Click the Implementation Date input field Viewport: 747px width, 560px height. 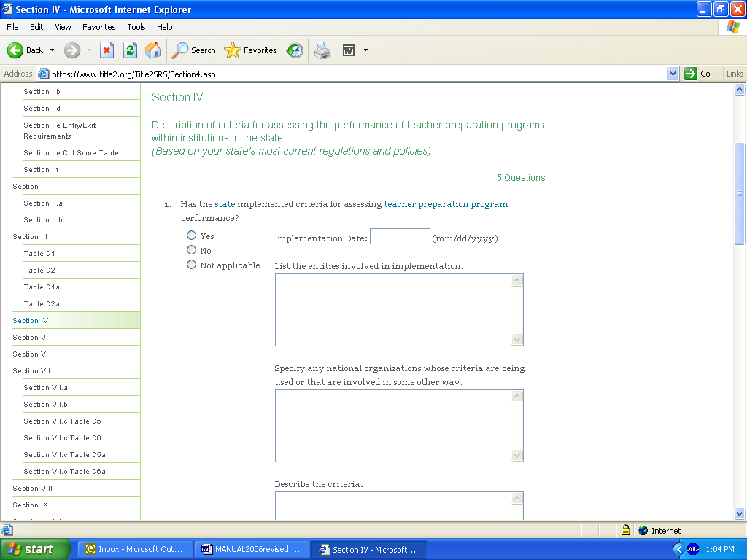pyautogui.click(x=400, y=237)
